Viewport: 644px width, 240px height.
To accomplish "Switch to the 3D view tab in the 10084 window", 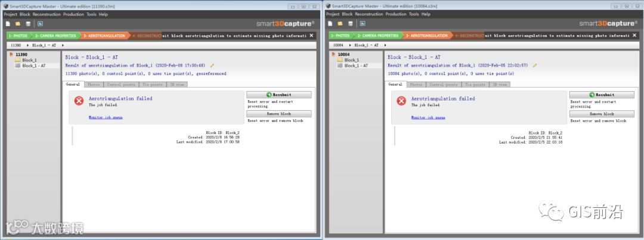I will pos(500,85).
